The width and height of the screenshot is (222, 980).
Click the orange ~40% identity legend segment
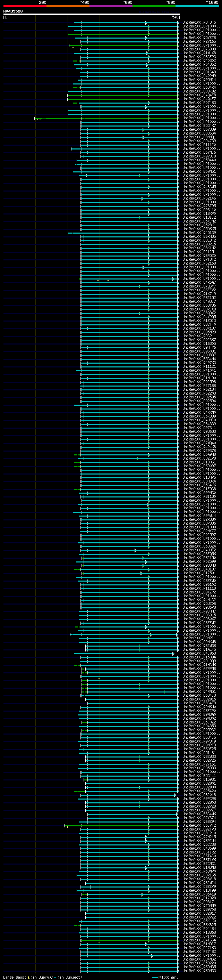click(x=68, y=7)
